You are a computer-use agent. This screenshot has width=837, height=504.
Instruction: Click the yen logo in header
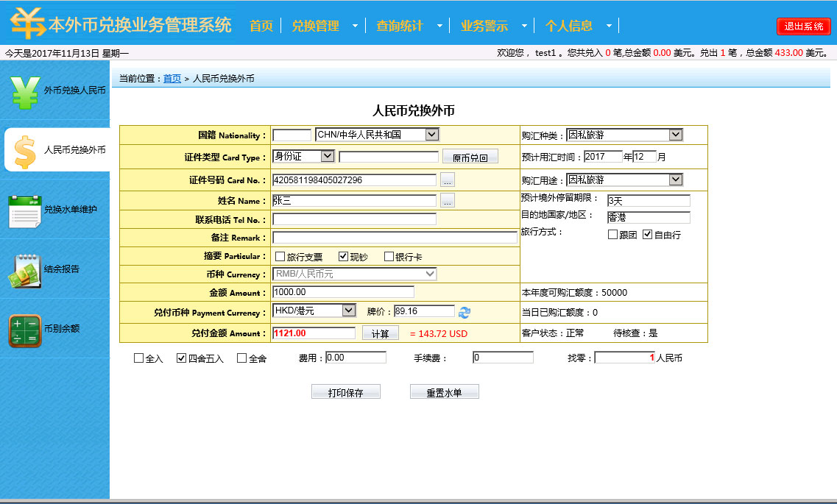[28, 23]
